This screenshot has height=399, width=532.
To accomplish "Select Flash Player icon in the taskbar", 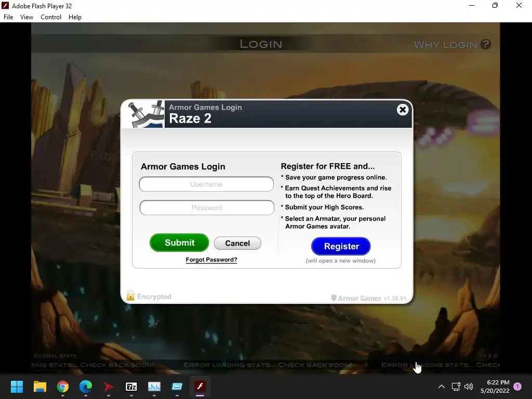I will [x=200, y=387].
